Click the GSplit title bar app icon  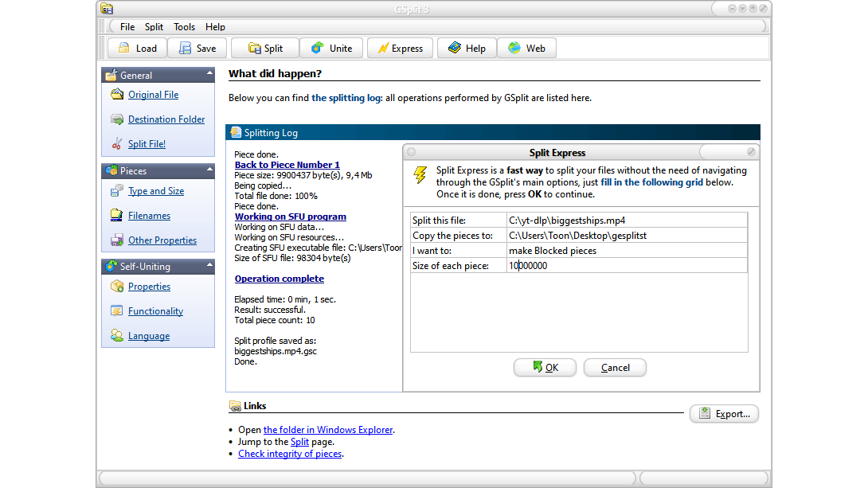(107, 8)
